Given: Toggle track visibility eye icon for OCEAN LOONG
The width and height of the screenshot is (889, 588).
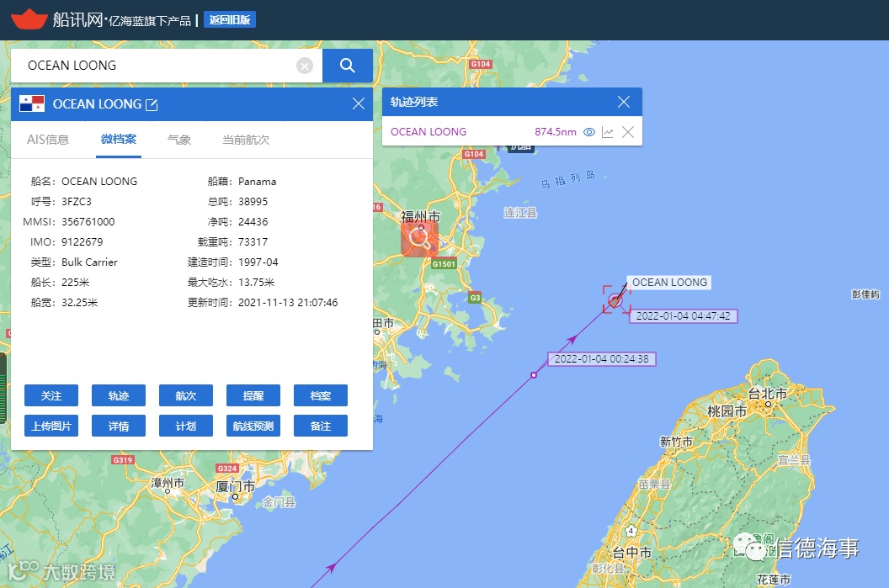Looking at the screenshot, I should click(x=589, y=132).
